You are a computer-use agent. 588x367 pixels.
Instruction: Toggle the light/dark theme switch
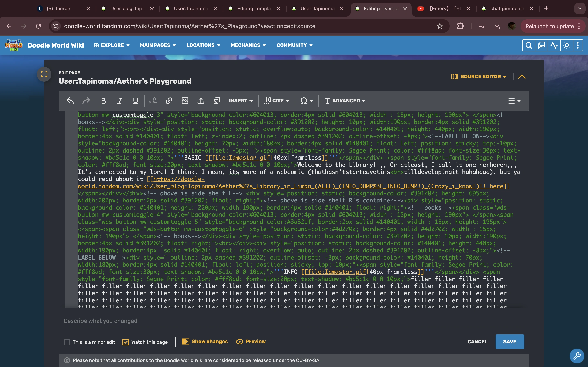567,45
